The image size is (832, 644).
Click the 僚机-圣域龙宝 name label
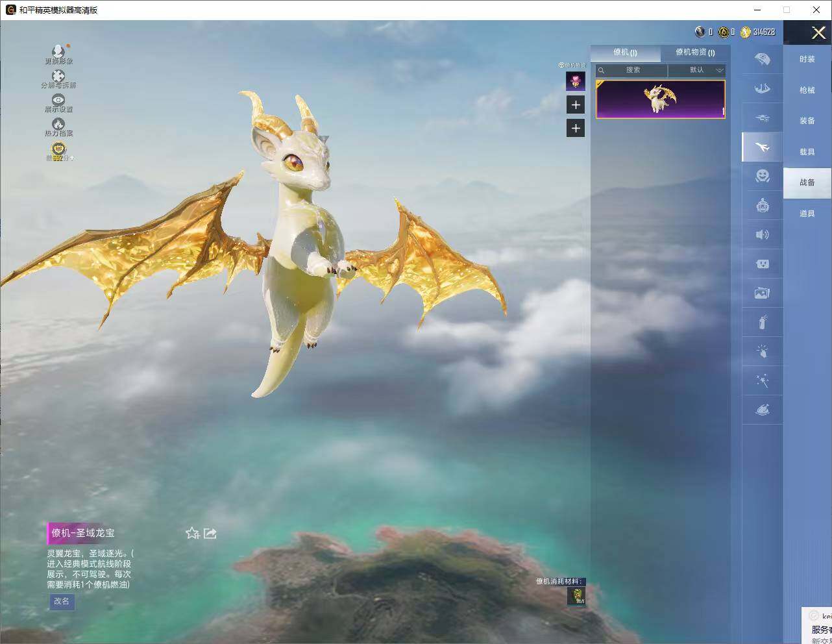tap(83, 533)
